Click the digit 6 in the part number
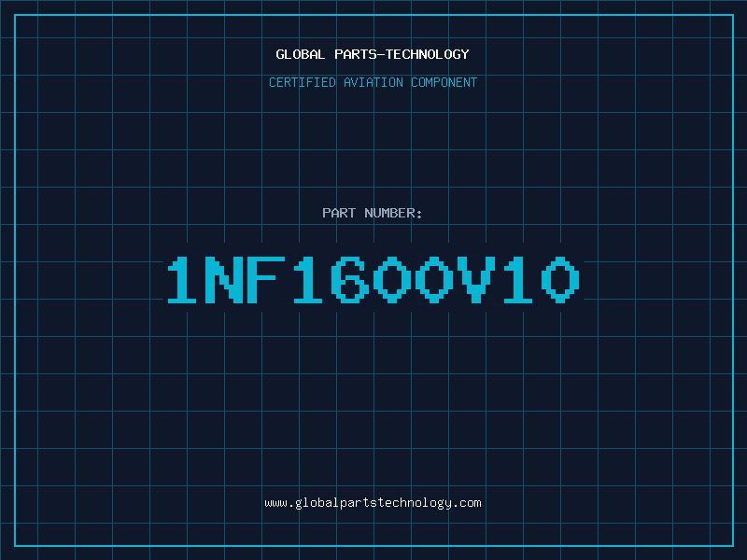Screen dimensions: 747x560 tap(350, 280)
